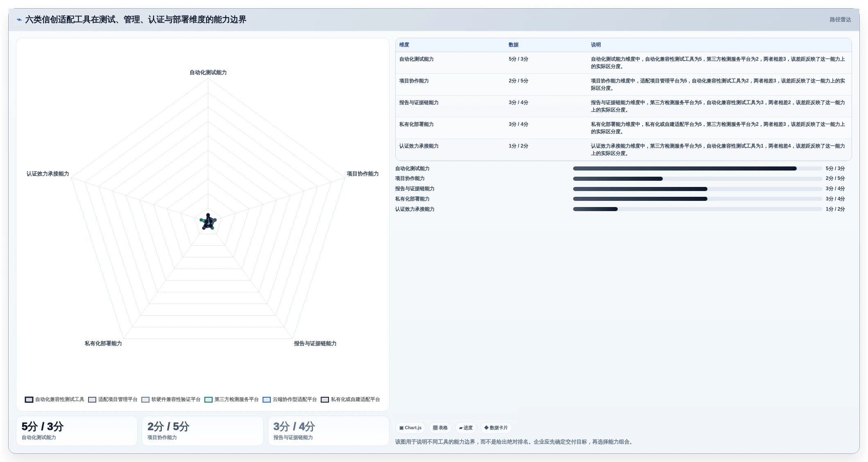The width and height of the screenshot is (868, 462).
Task: Click table value 5分 / 3分
Action: tap(519, 59)
